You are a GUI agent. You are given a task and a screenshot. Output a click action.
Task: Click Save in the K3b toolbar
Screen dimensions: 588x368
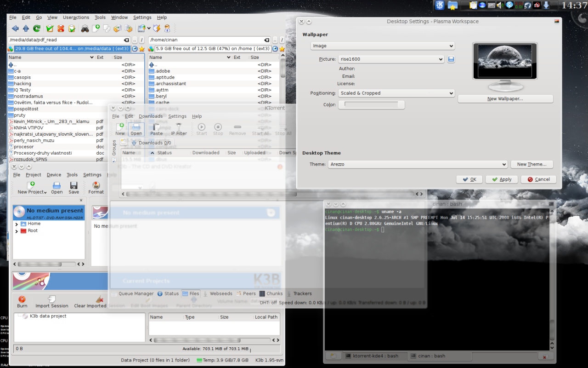pyautogui.click(x=73, y=188)
